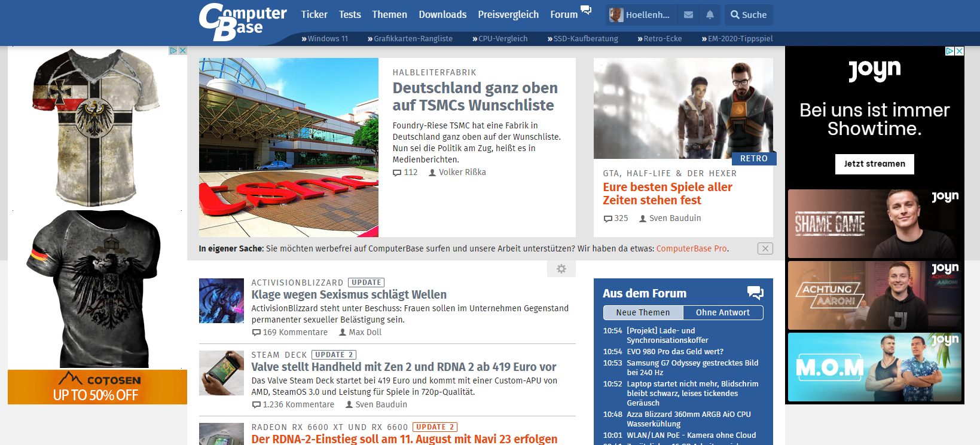Open the Half-Life retro article image
The height and width of the screenshot is (445, 980).
tap(683, 108)
